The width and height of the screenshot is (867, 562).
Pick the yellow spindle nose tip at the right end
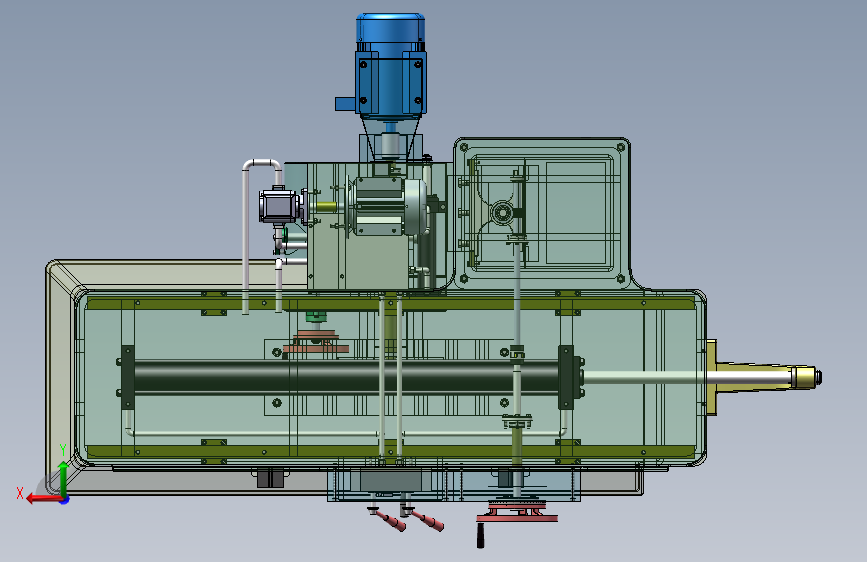click(x=808, y=377)
